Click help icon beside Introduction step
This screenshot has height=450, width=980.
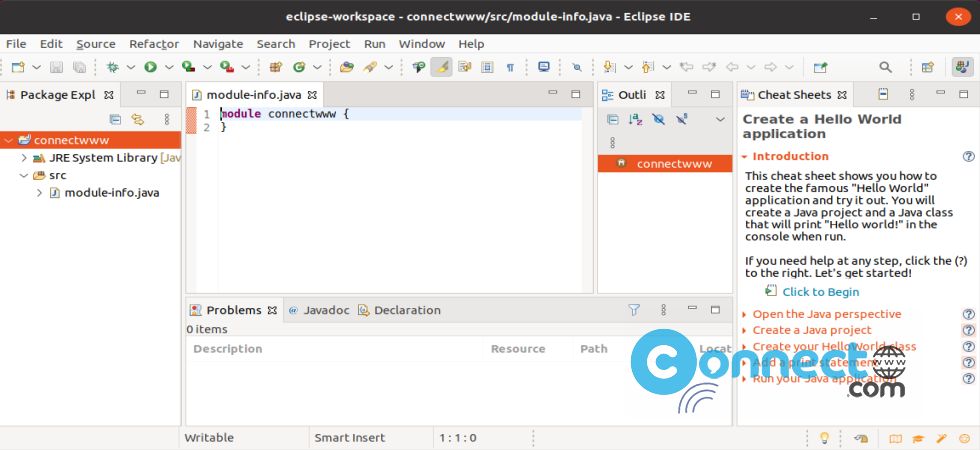pyautogui.click(x=969, y=156)
